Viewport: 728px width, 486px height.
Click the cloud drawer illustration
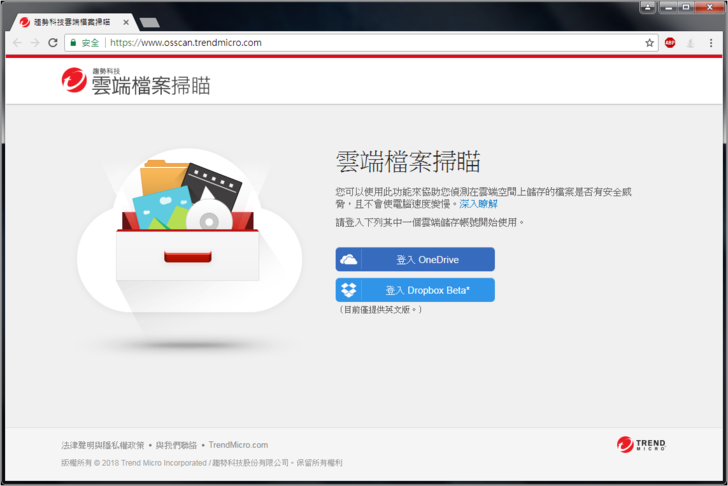point(189,232)
